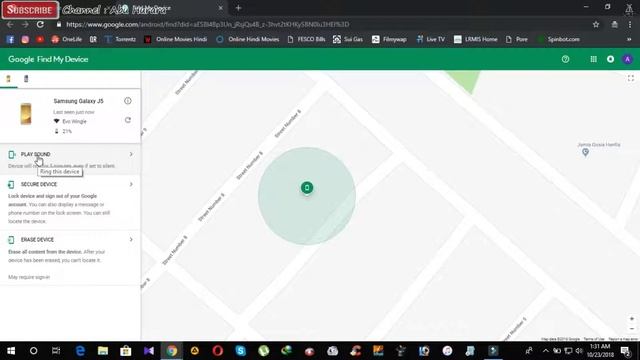Show Samsung Galaxy J5 device info
The height and width of the screenshot is (360, 640).
pos(128,101)
